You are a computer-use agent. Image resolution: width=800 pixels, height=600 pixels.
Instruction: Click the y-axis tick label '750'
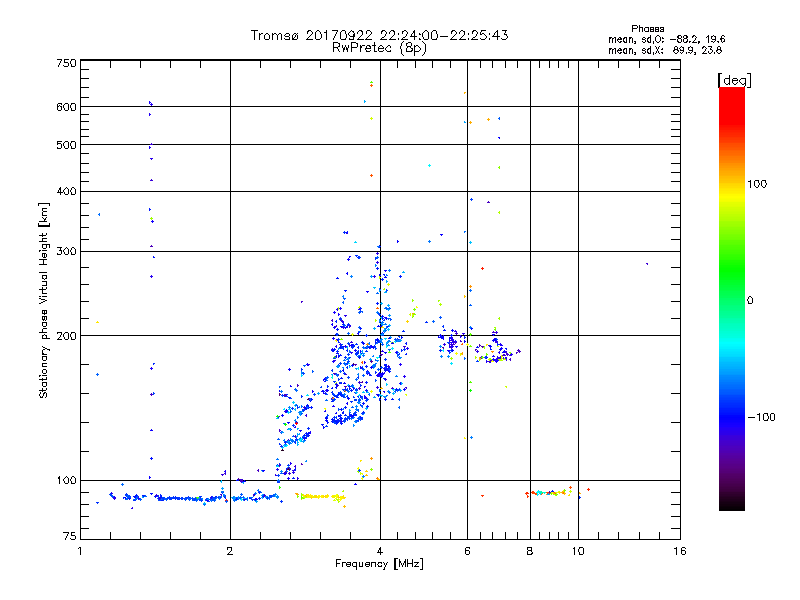[x=66, y=63]
